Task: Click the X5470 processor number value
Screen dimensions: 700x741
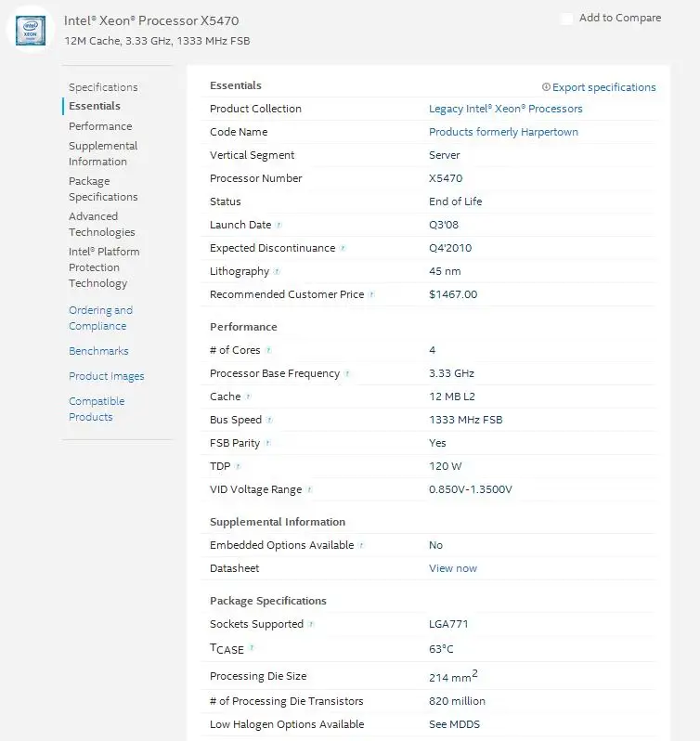Action: (x=446, y=178)
